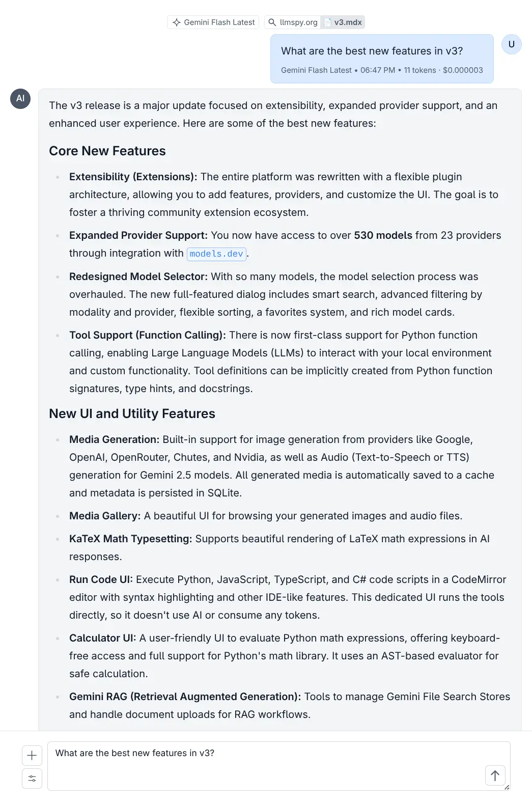Image resolution: width=532 pixels, height=806 pixels.
Task: Click the $0.000003 cost label
Action: (462, 70)
